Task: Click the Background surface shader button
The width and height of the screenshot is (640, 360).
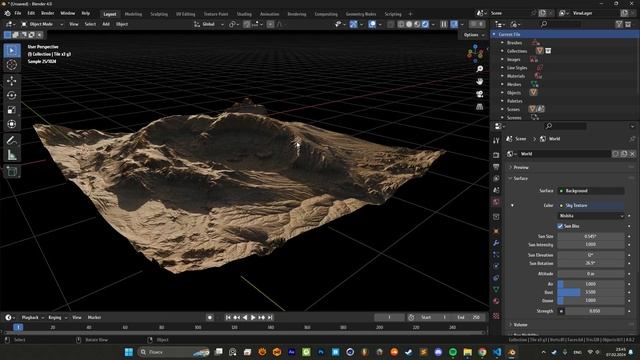Action: [x=591, y=191]
